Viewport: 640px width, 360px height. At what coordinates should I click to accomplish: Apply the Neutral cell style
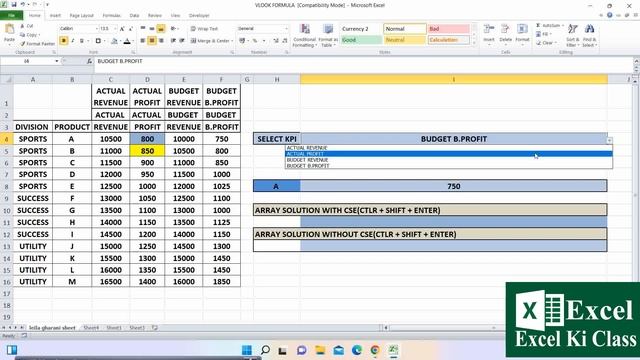405,40
